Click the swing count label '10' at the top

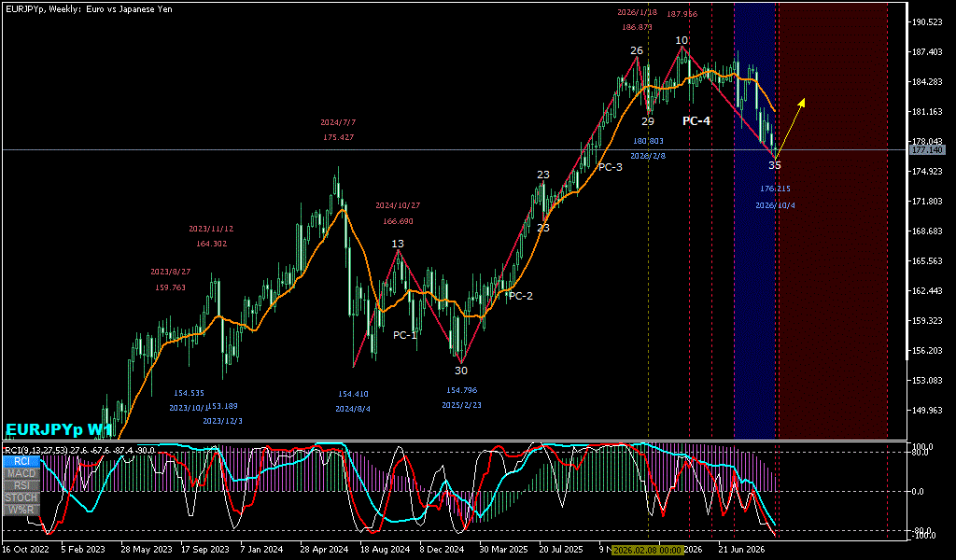(682, 40)
